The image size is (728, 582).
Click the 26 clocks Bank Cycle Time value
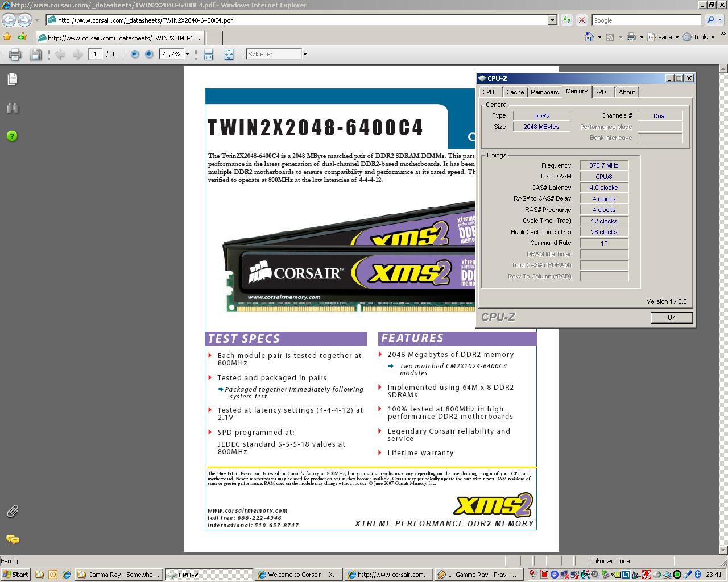tap(604, 232)
